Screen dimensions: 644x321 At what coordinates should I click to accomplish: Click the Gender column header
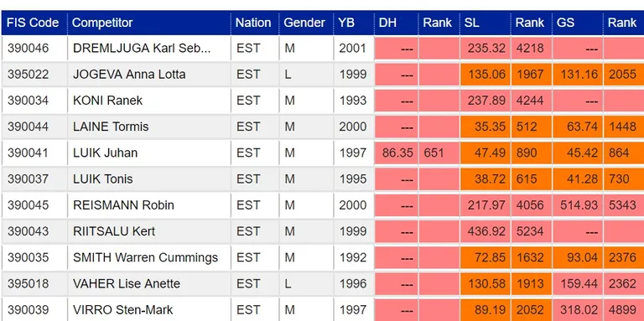(x=304, y=23)
